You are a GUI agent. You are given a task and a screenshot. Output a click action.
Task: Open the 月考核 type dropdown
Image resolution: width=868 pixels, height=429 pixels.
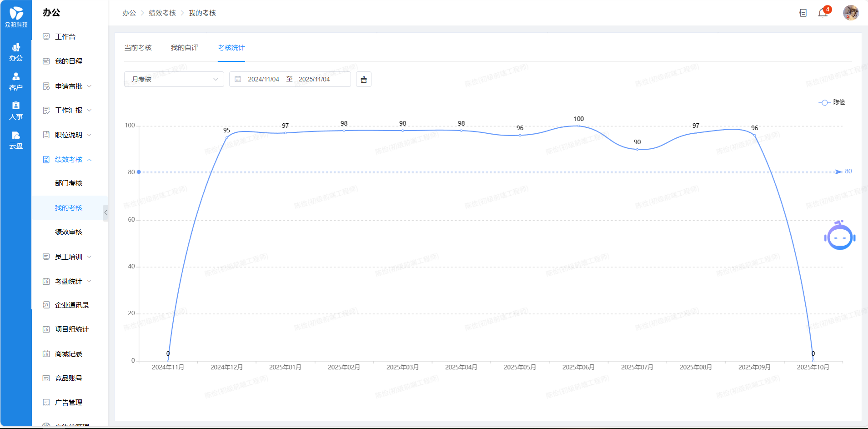(x=174, y=79)
